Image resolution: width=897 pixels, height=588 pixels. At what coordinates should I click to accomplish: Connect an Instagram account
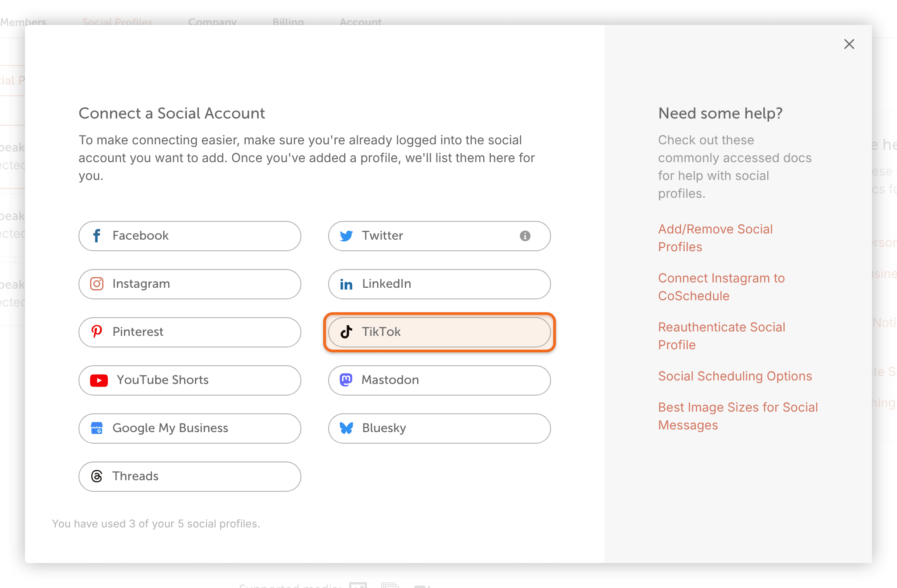190,284
